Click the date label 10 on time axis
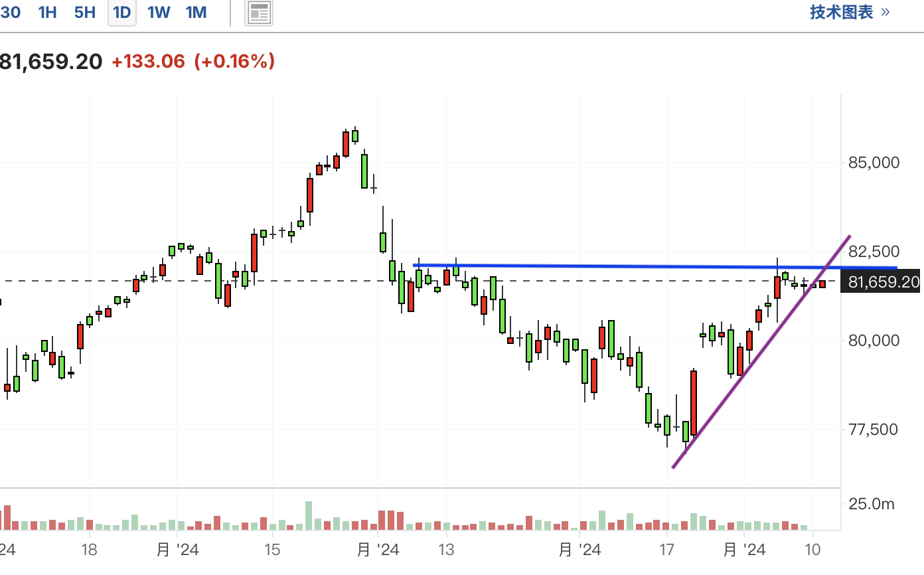 (x=813, y=550)
